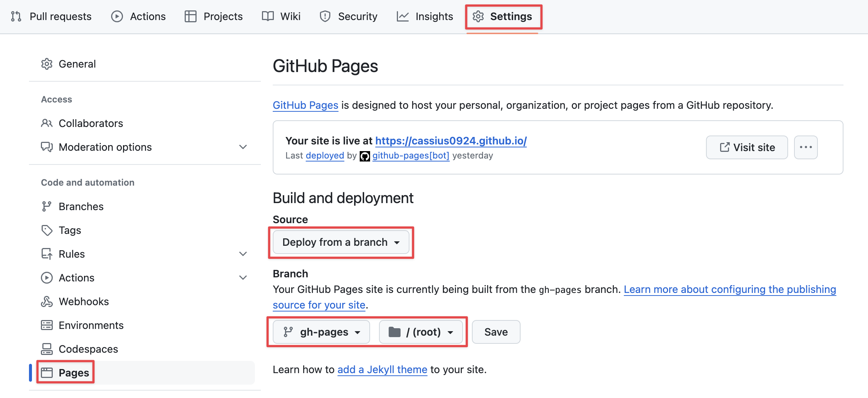Click the Rules icon in the sidebar

[x=47, y=254]
